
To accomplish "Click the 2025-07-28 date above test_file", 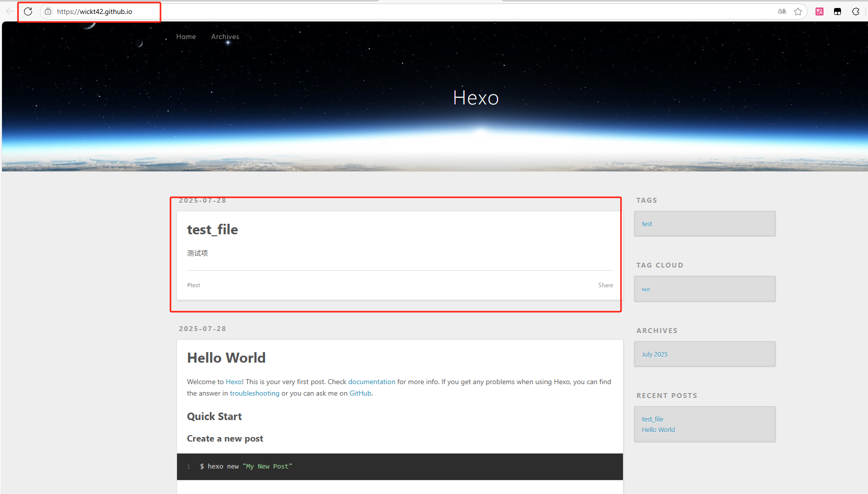I will 202,200.
